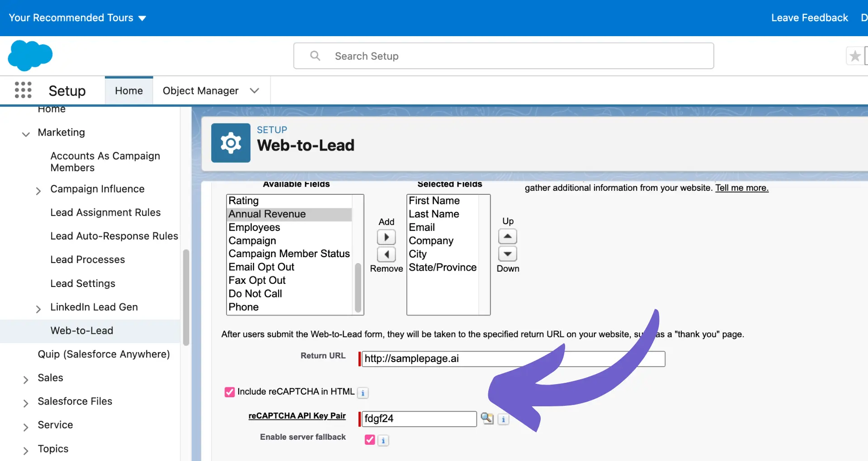Expand the Service section

click(x=26, y=427)
